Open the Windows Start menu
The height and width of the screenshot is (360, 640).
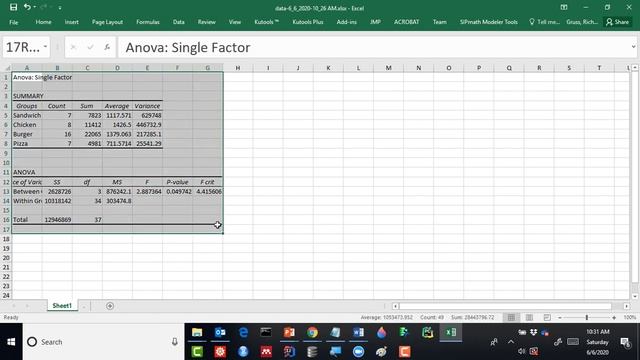(x=11, y=342)
